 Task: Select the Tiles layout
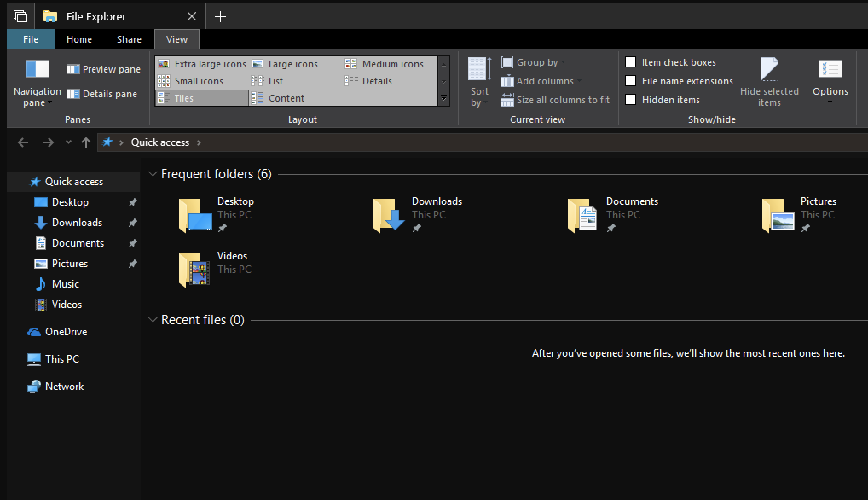[201, 99]
